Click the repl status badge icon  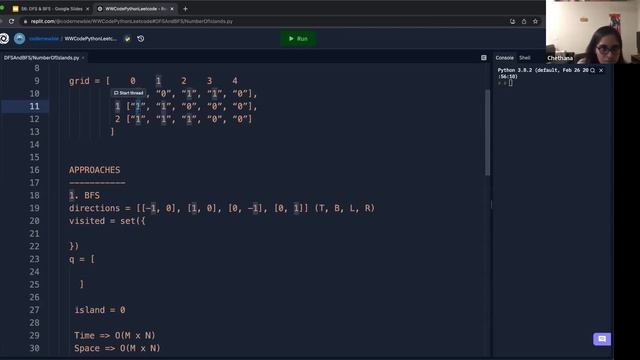127,39
